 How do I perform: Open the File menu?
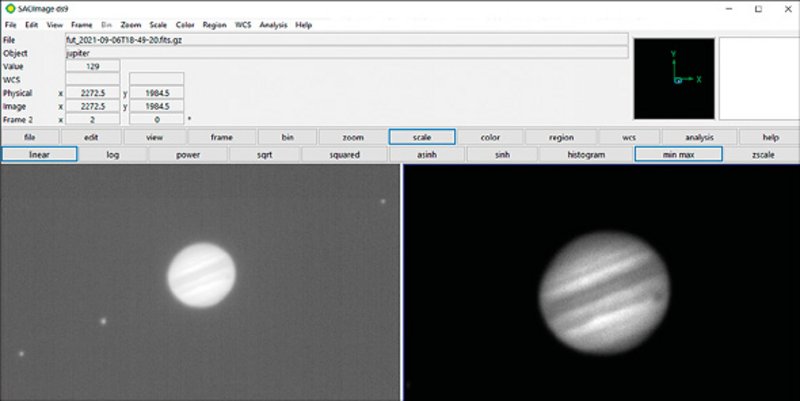tap(11, 23)
